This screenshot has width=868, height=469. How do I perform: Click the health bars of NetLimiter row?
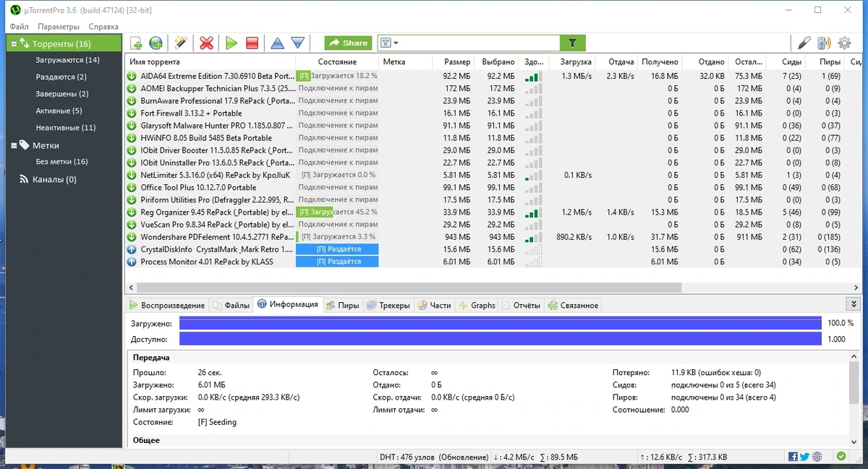(532, 175)
